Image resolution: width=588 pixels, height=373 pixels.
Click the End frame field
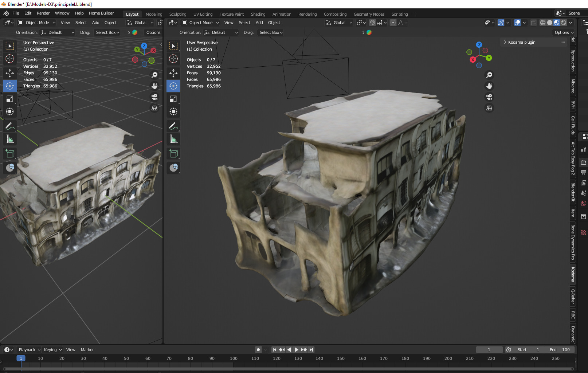click(560, 350)
